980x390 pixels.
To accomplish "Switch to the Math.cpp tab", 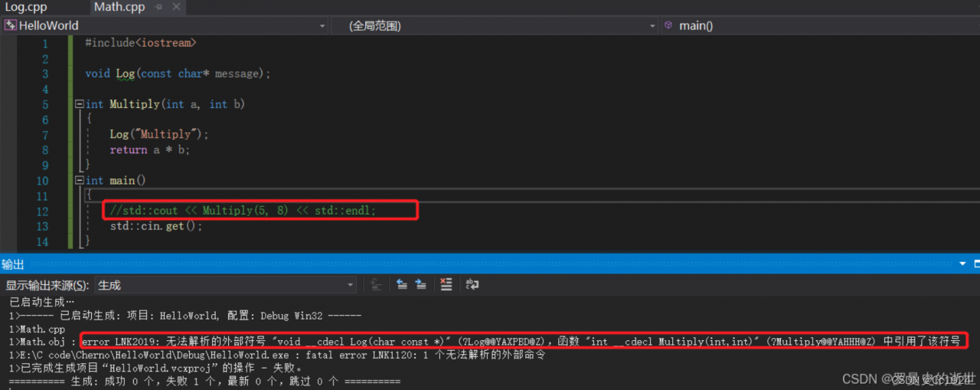I will pyautogui.click(x=119, y=7).
